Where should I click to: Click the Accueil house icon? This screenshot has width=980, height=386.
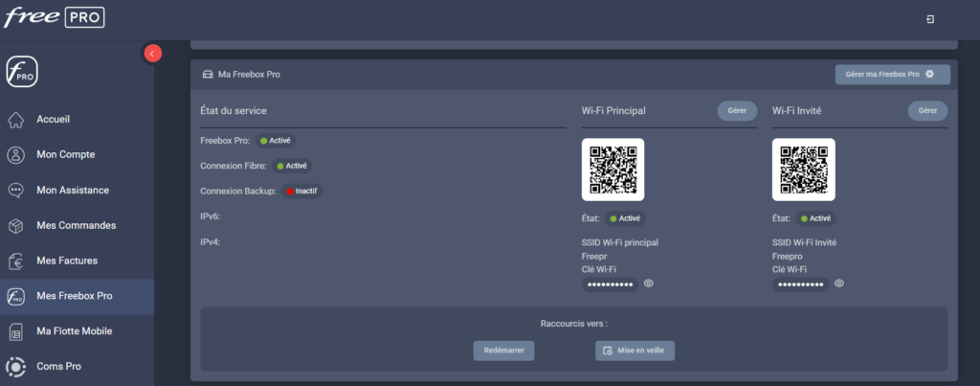click(16, 120)
